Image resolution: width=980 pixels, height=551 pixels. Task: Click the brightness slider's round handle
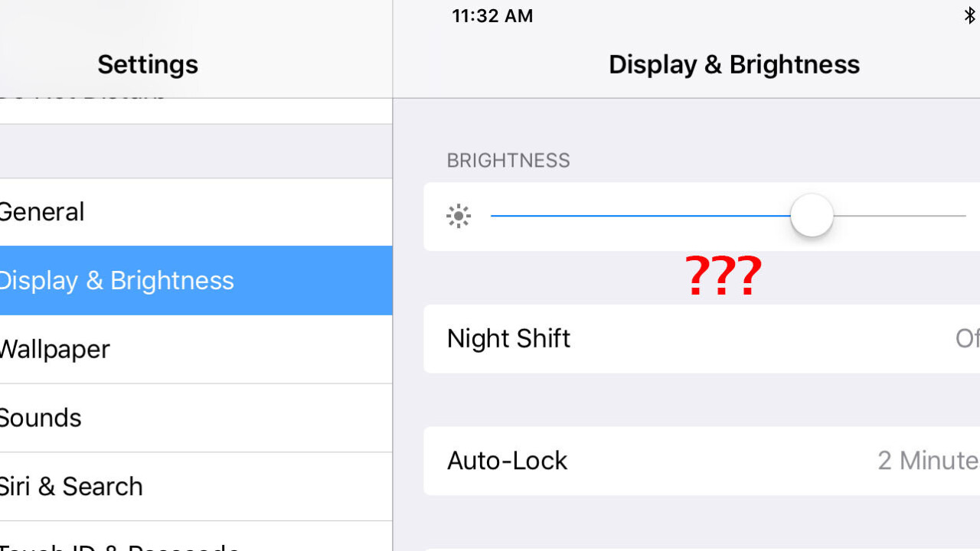(x=812, y=216)
